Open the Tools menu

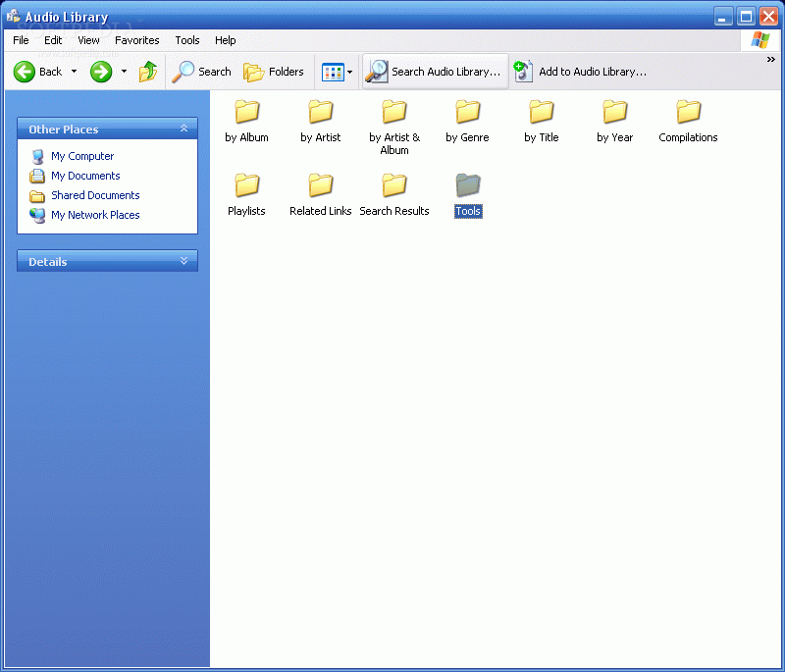pyautogui.click(x=187, y=40)
